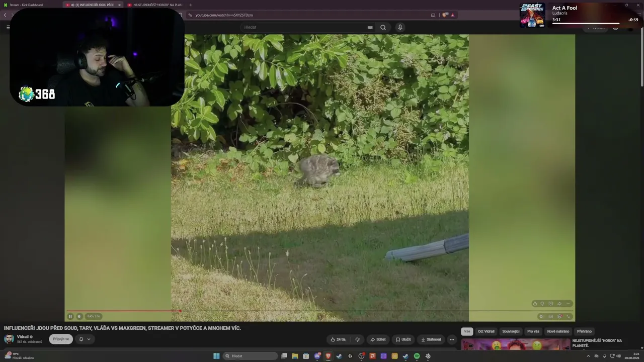The height and width of the screenshot is (362, 644).
Task: Select the Přehráno filter chip
Action: click(x=584, y=331)
